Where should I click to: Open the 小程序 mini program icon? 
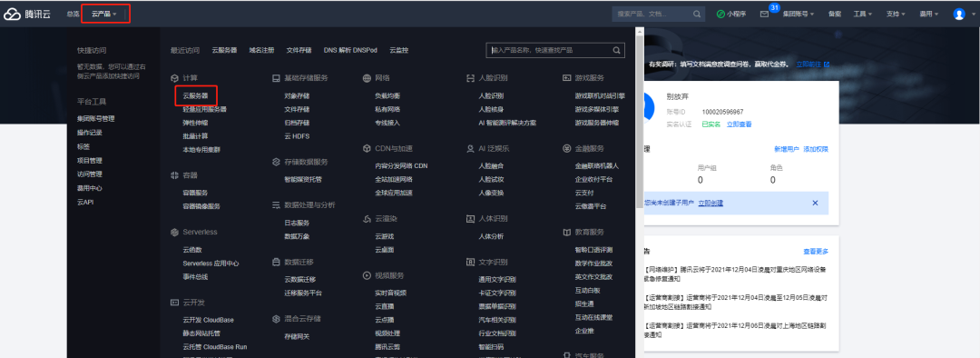(720, 14)
